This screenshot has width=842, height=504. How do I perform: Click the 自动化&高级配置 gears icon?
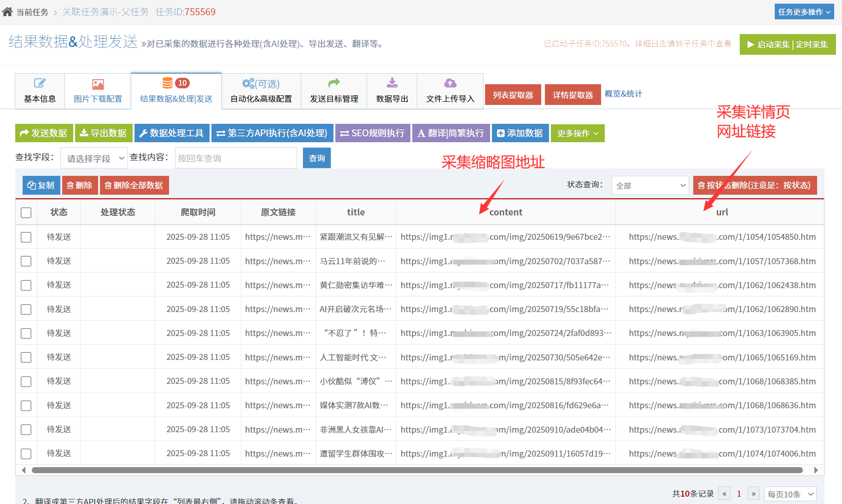click(249, 83)
